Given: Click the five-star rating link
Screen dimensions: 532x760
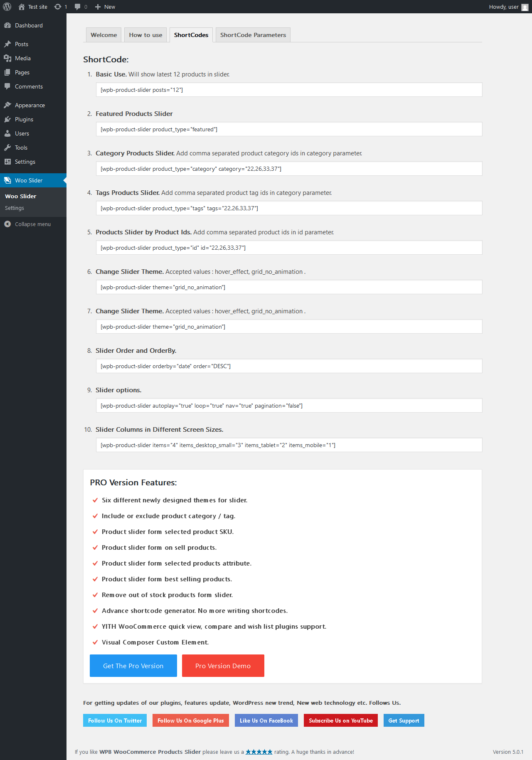Looking at the screenshot, I should coord(259,752).
